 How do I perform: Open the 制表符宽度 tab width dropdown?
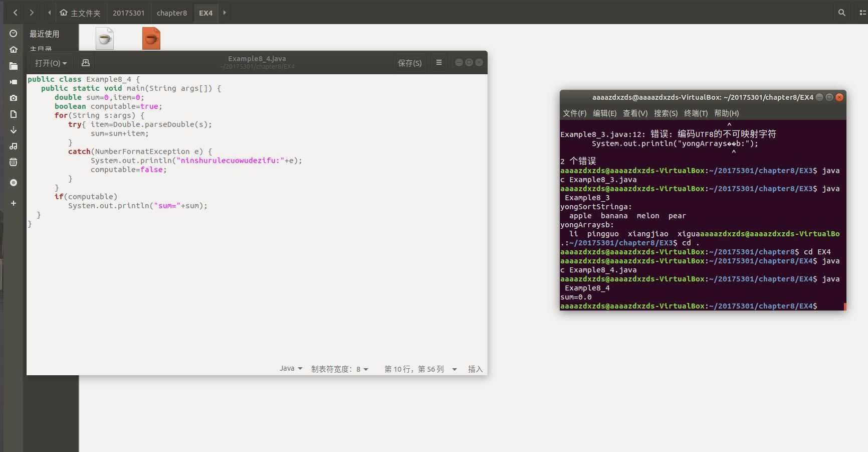[340, 369]
